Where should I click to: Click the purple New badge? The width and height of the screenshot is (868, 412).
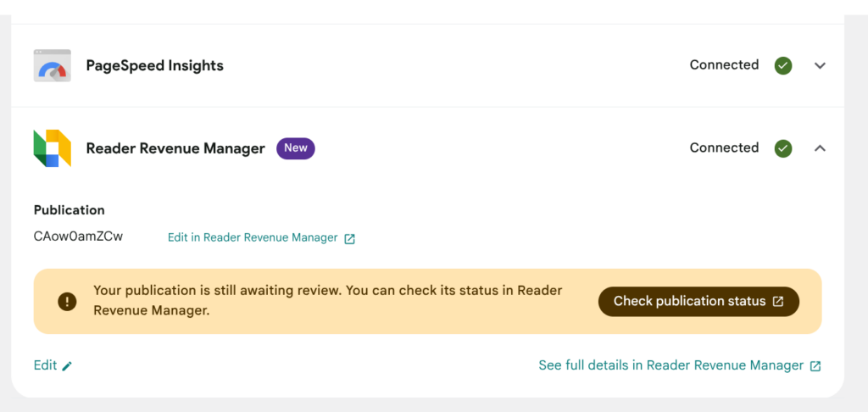pos(296,148)
